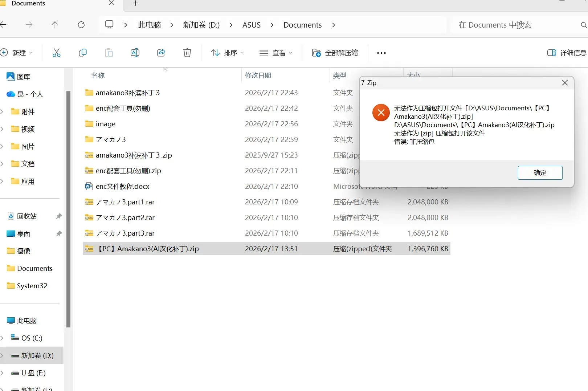The image size is (588, 391).
Task: Click the ASUS breadcrumb segment
Action: tap(252, 25)
